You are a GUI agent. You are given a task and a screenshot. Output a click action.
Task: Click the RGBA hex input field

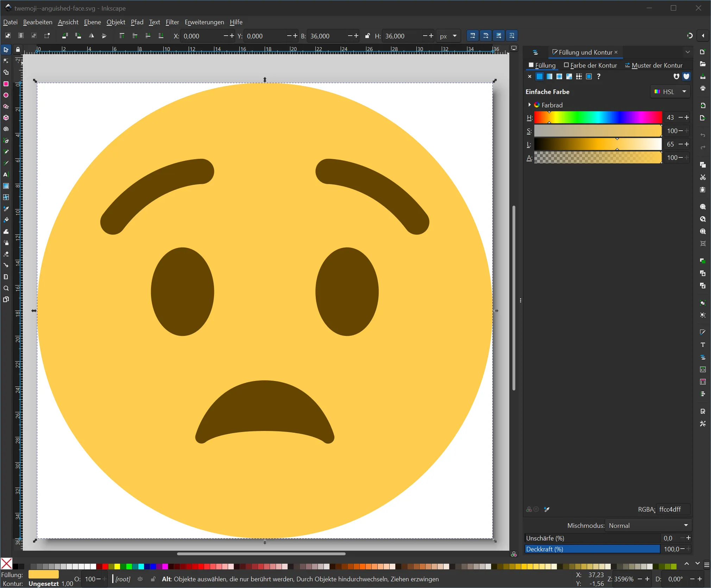point(673,509)
